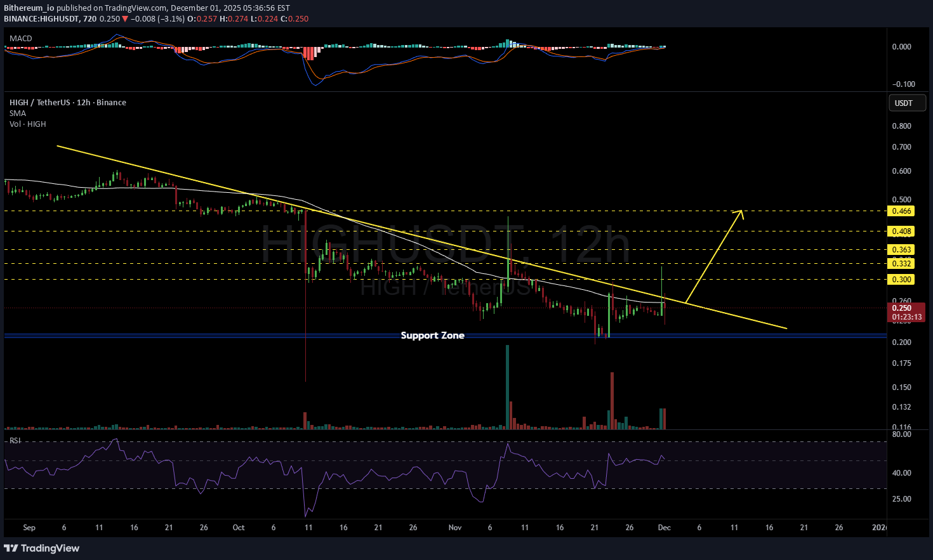Click the TradingView logo icon bottom left
Screen dimensions: 933x560
tap(11, 548)
